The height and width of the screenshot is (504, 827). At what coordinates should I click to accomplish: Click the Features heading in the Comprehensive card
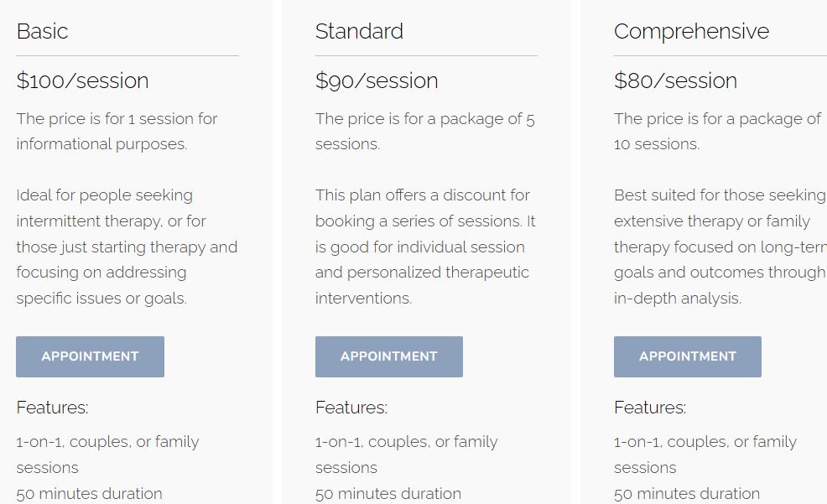(x=650, y=408)
